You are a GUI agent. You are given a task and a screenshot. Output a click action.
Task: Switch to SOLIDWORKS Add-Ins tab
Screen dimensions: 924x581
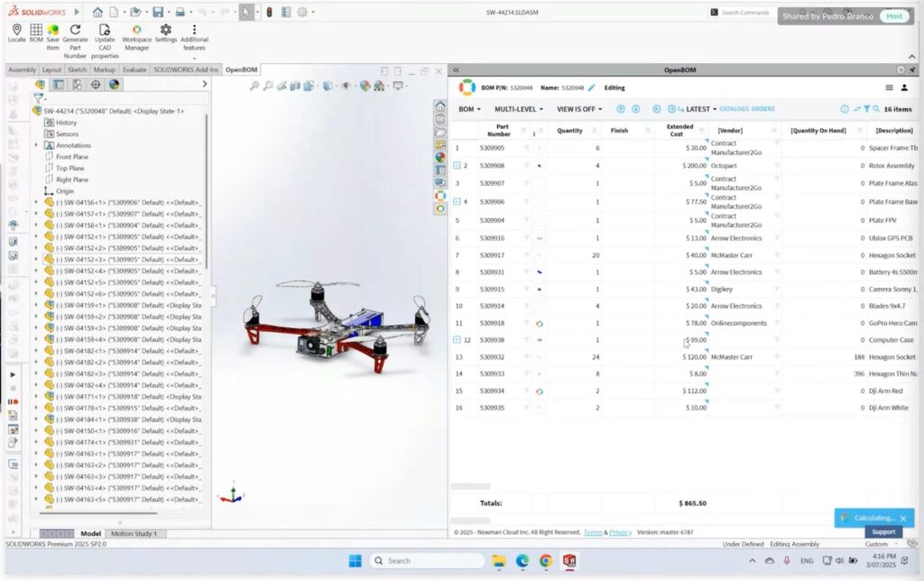pos(186,69)
